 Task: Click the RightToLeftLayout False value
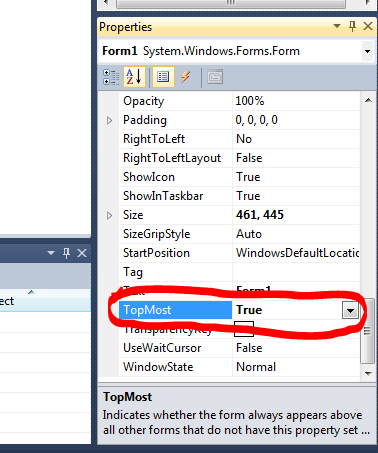pos(296,158)
